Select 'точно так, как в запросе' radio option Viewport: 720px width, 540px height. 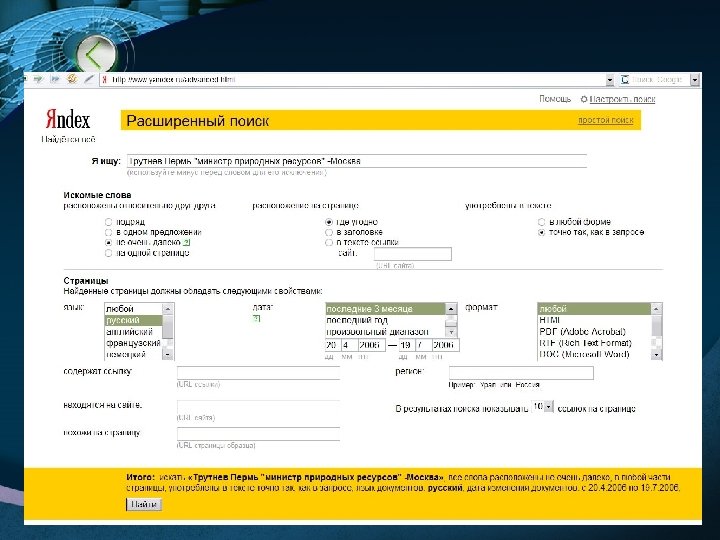(541, 232)
